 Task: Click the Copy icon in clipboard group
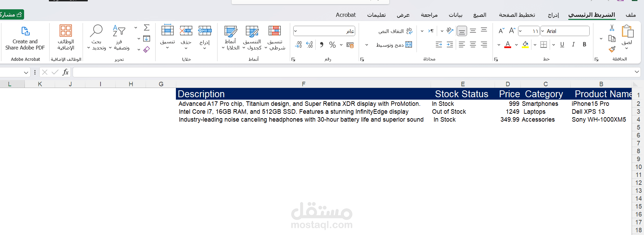(612, 38)
